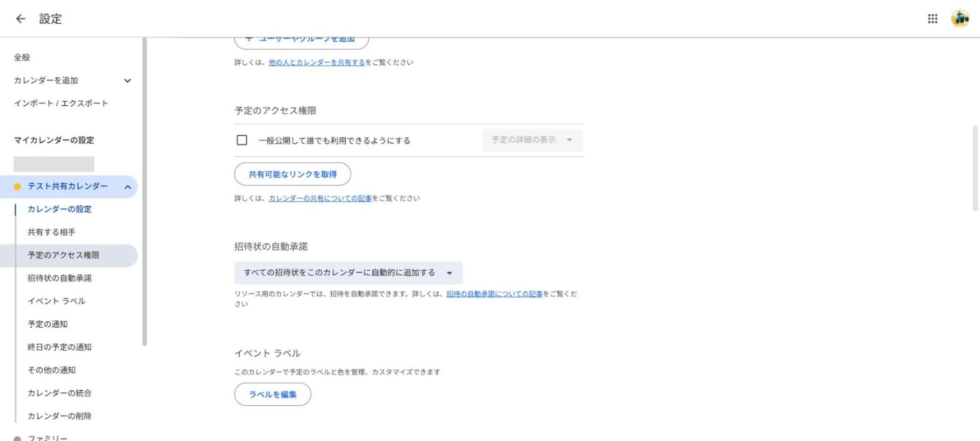
Task: Click the 予定のアクセス権限 section heading
Action: (x=275, y=111)
